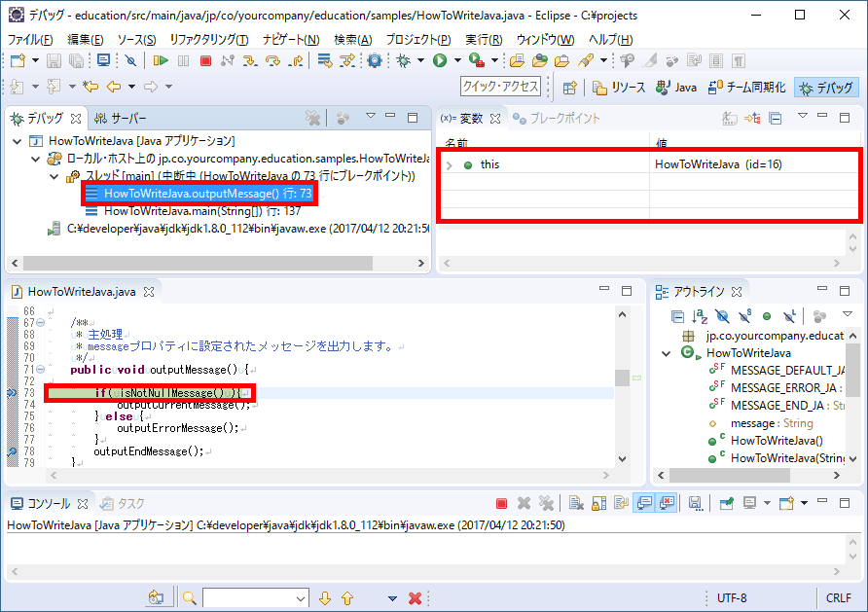Clear the console output
The height and width of the screenshot is (612, 868).
pos(574,502)
